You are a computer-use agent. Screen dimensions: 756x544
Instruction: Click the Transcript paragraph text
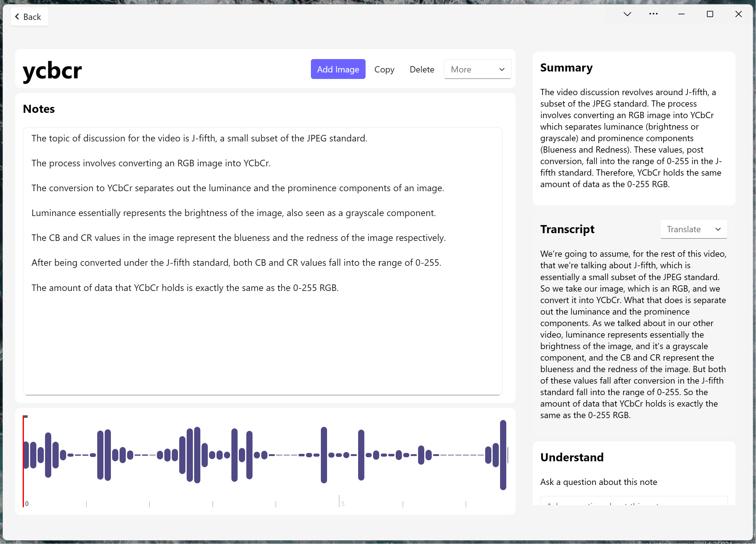click(x=633, y=334)
